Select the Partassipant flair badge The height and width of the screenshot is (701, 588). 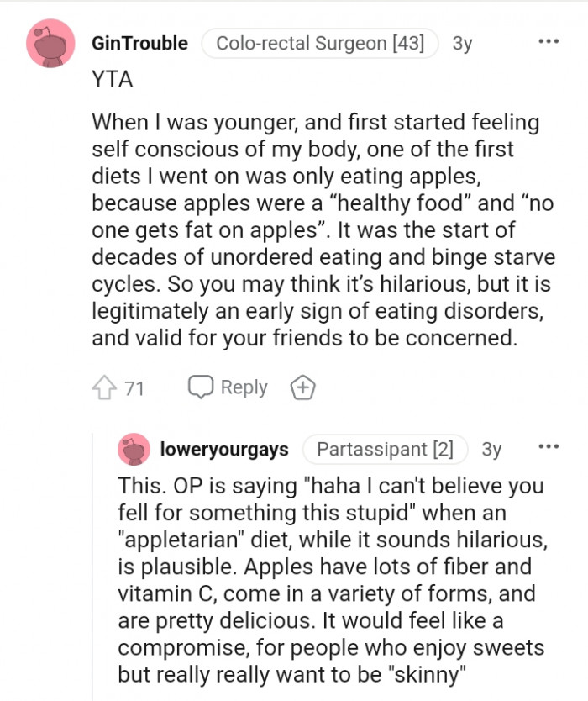pyautogui.click(x=386, y=450)
